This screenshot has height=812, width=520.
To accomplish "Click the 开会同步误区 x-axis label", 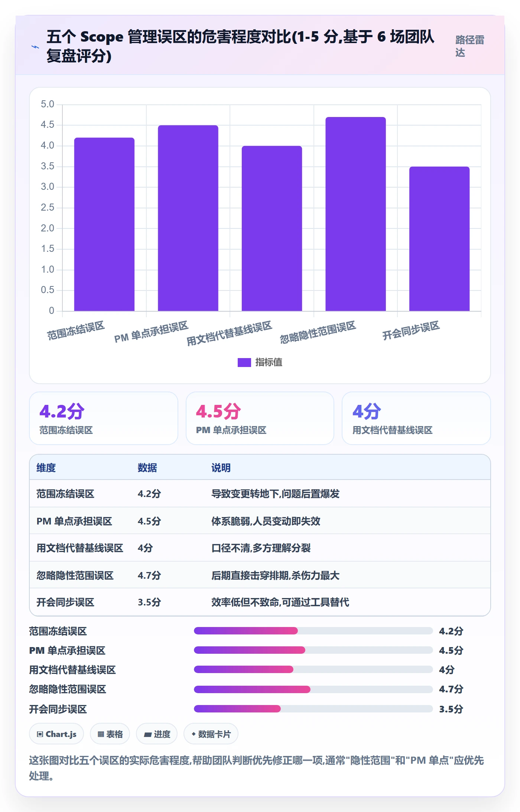I will point(411,331).
